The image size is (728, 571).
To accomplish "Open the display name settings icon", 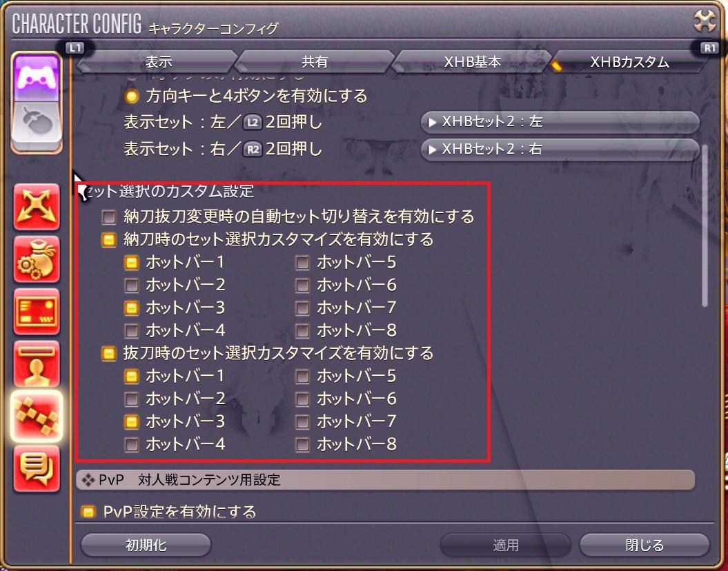I will coord(37,364).
